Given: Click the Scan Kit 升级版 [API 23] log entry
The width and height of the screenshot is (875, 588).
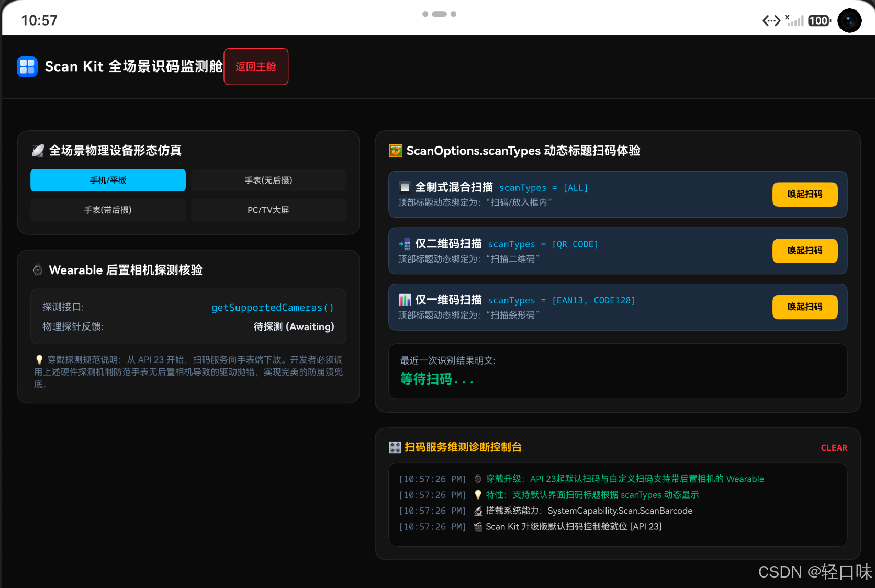Looking at the screenshot, I should (x=574, y=527).
